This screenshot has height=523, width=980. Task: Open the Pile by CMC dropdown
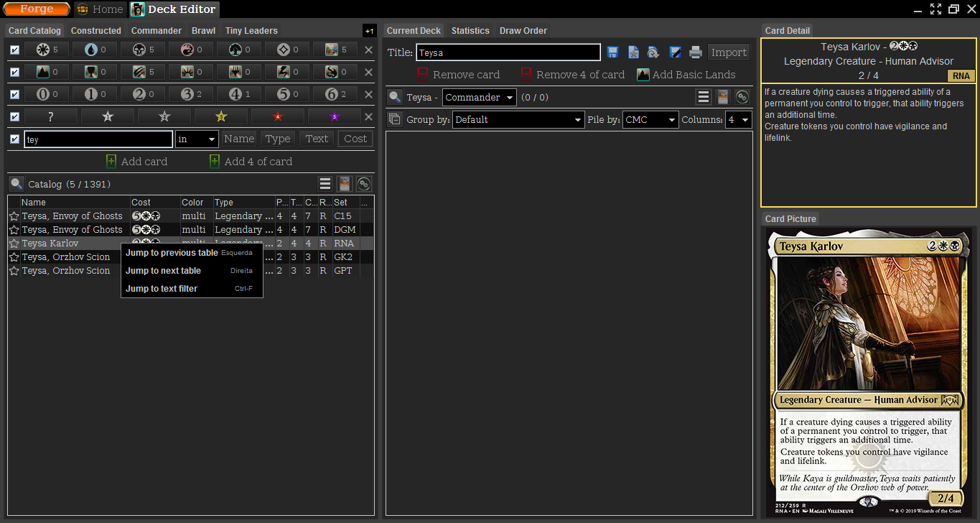(x=650, y=119)
